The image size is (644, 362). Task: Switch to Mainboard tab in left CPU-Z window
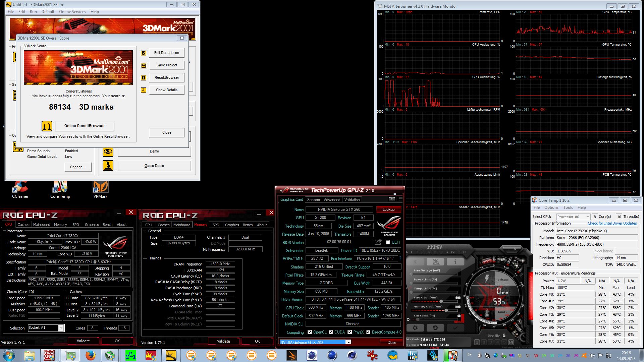[x=42, y=225]
